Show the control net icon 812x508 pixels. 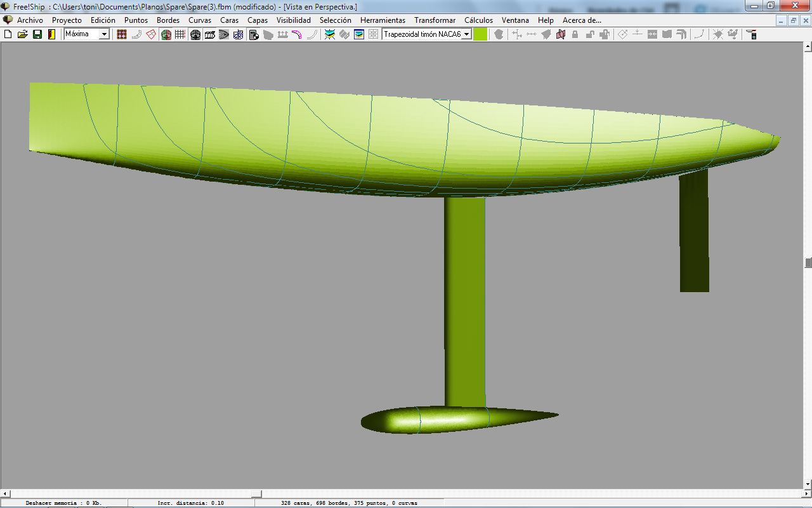pos(122,34)
